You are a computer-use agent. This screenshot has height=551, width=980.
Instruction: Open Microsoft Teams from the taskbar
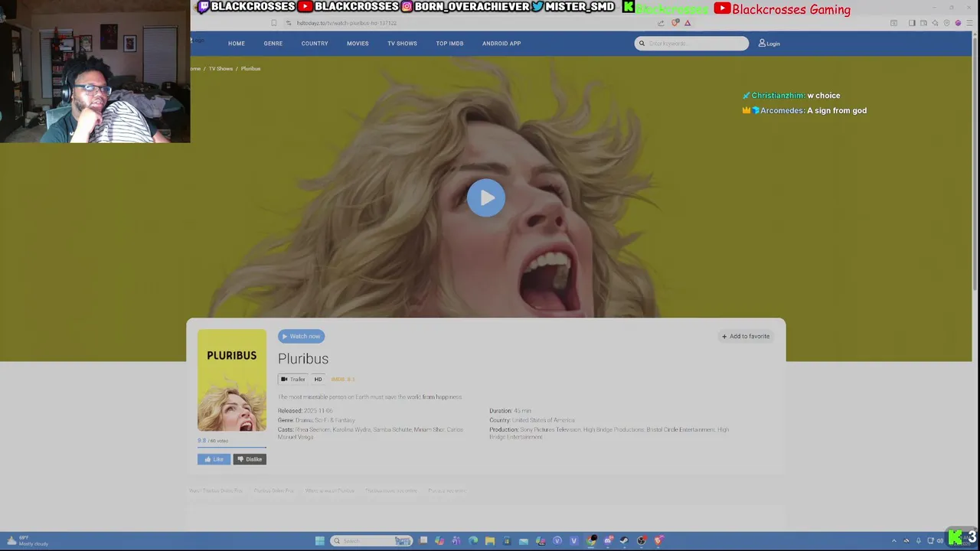(x=456, y=541)
